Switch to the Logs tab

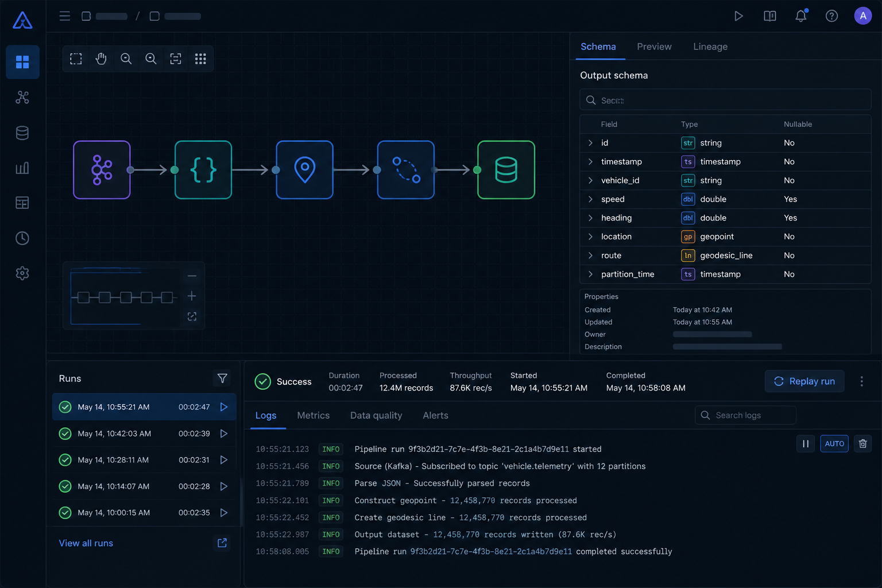(266, 415)
